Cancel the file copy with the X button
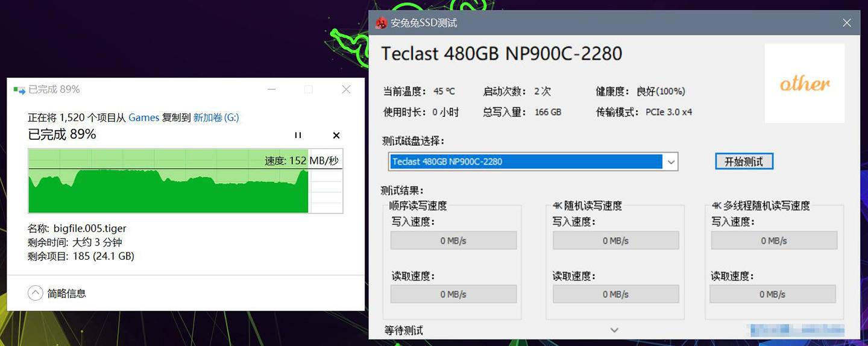Screen dimensions: 868x346 coord(336,135)
